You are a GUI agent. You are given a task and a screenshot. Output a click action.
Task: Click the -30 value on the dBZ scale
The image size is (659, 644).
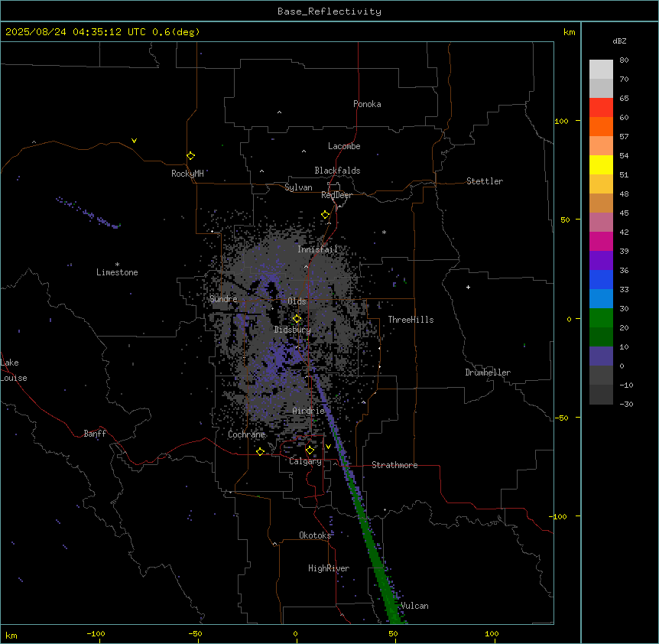coord(626,404)
